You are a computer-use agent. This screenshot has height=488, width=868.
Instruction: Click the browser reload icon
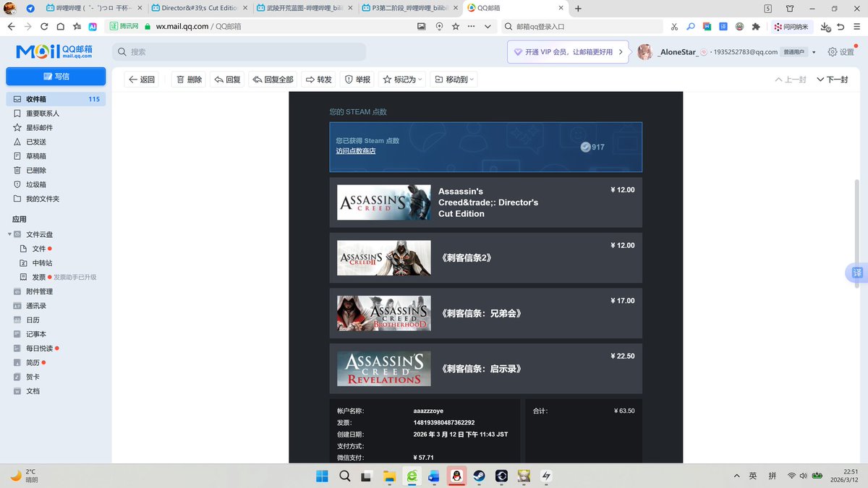click(44, 26)
